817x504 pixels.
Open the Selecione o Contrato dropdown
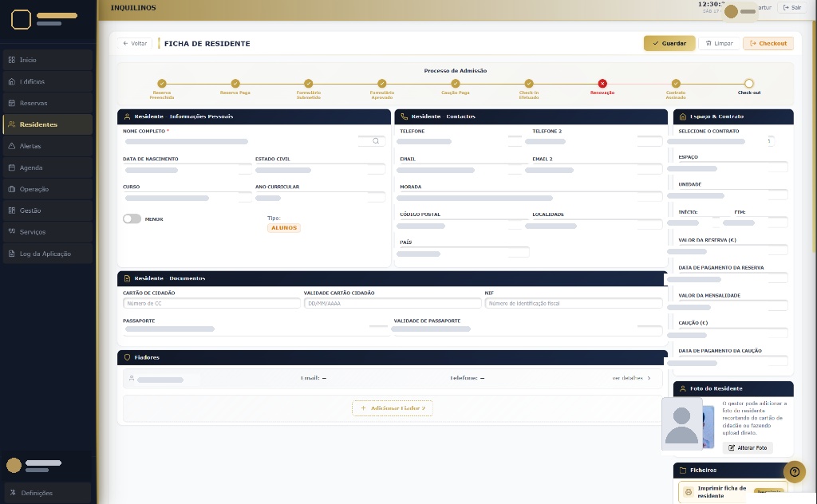pos(721,141)
